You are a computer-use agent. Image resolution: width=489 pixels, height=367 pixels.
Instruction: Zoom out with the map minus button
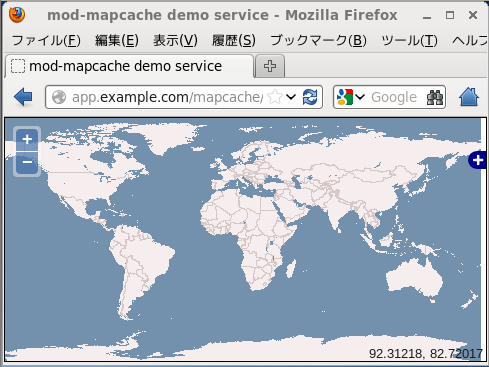click(x=27, y=162)
